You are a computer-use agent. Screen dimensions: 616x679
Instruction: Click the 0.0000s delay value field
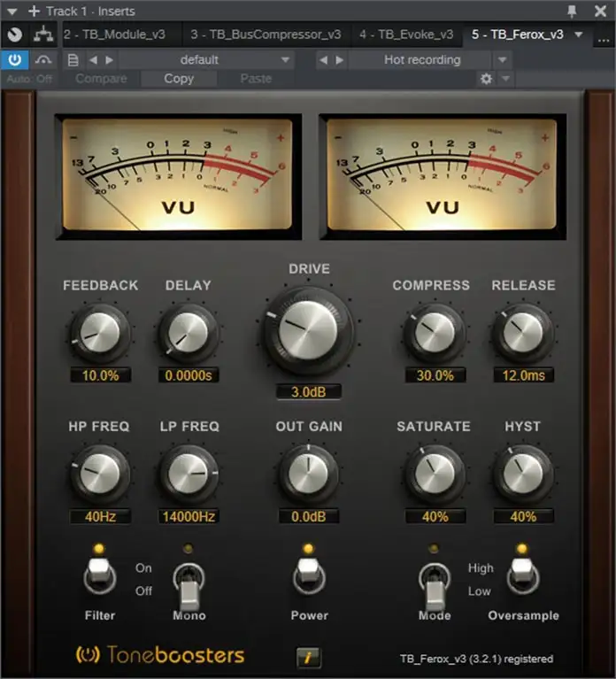pos(189,375)
